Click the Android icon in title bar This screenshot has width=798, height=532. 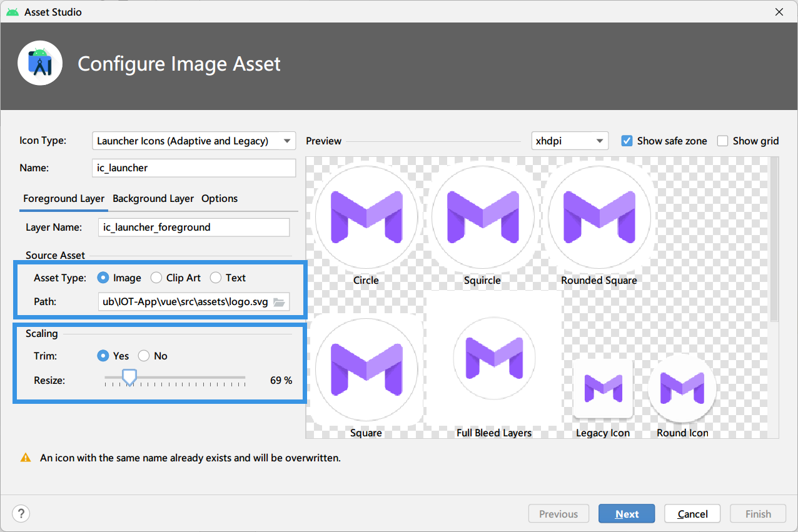(x=13, y=12)
